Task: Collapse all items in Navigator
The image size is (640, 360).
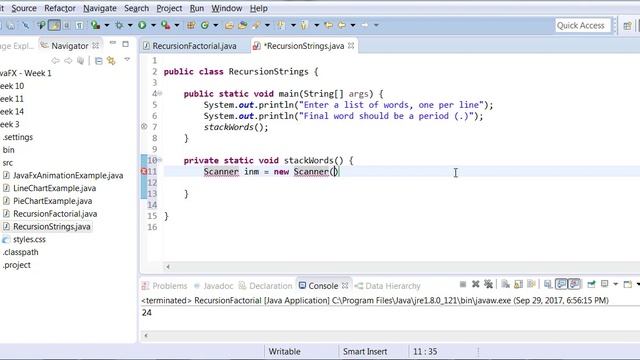Action: click(99, 61)
